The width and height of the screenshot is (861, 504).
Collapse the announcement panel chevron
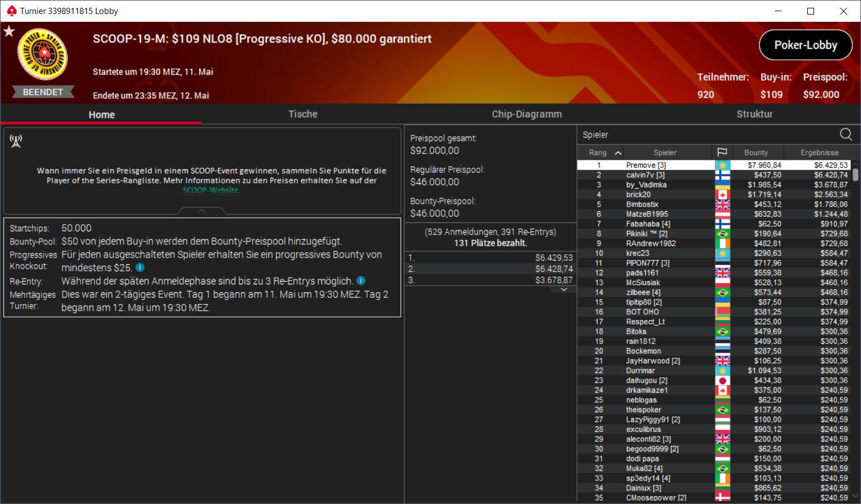tap(202, 211)
